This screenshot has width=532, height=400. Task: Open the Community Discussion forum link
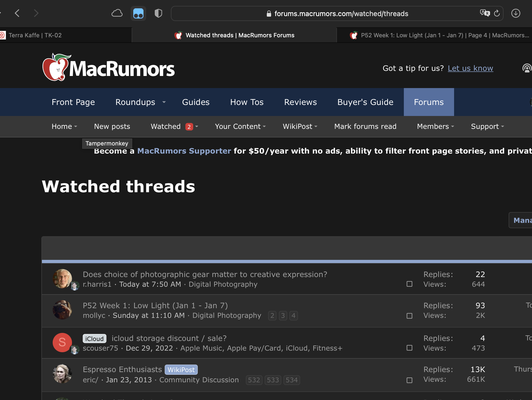pos(199,380)
